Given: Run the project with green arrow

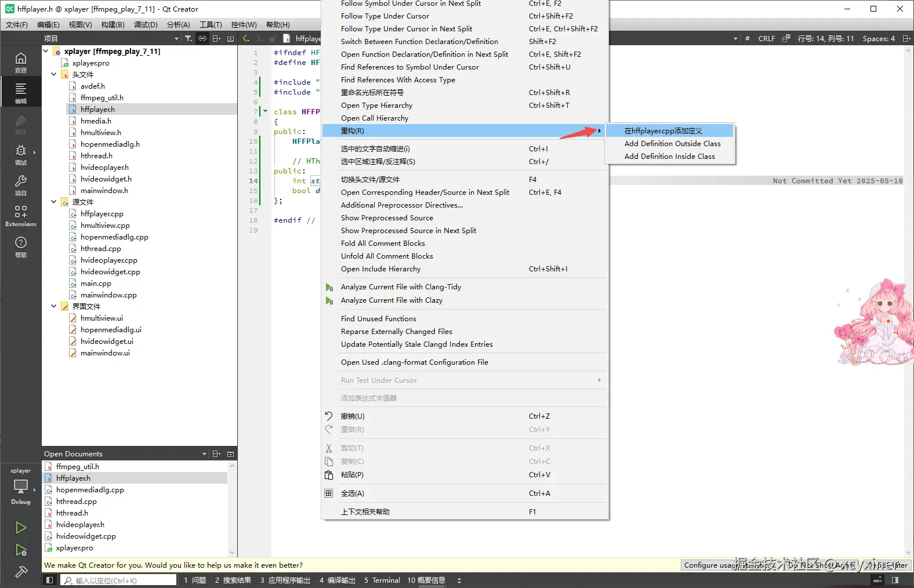Looking at the screenshot, I should [21, 528].
